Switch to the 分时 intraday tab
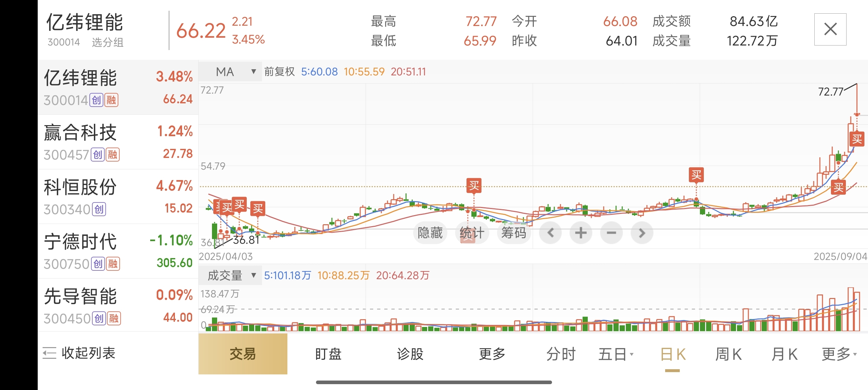Image resolution: width=868 pixels, height=390 pixels. point(561,354)
